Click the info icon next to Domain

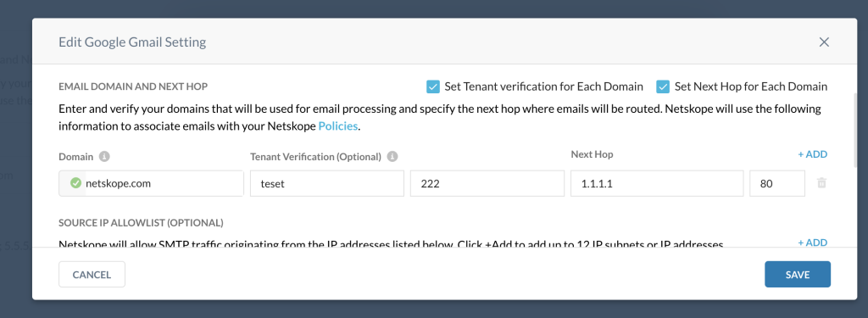pos(104,156)
